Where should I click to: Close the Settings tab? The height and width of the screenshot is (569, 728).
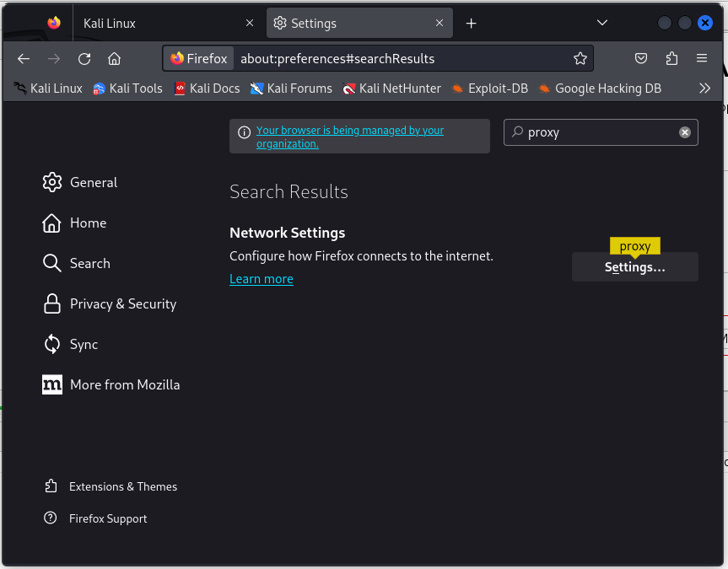point(439,23)
